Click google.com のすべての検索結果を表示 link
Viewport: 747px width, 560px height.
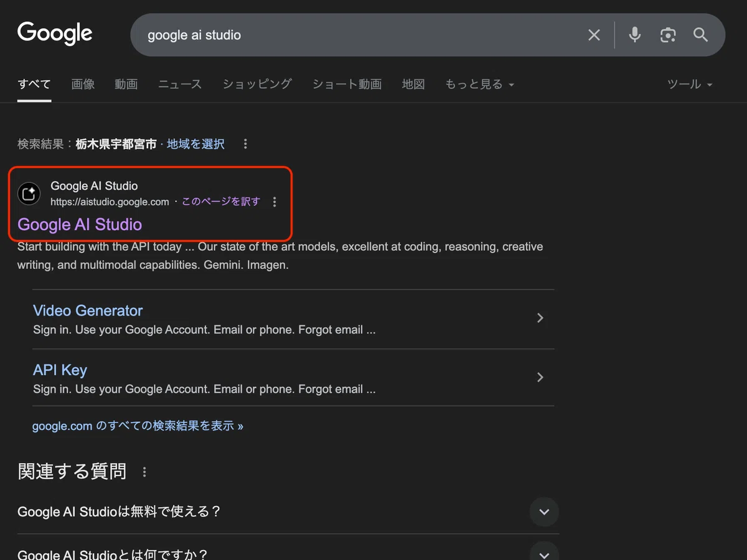click(138, 426)
